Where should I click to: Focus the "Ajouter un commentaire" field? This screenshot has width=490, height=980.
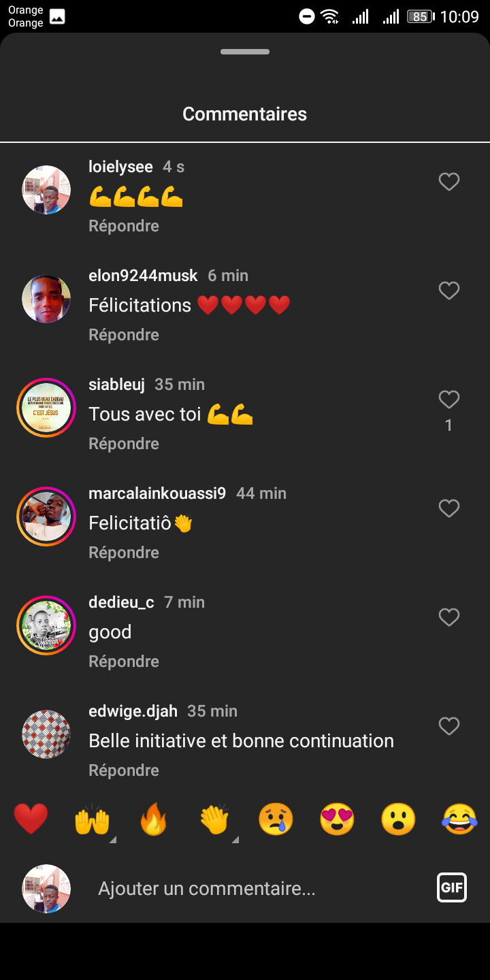pos(259,889)
